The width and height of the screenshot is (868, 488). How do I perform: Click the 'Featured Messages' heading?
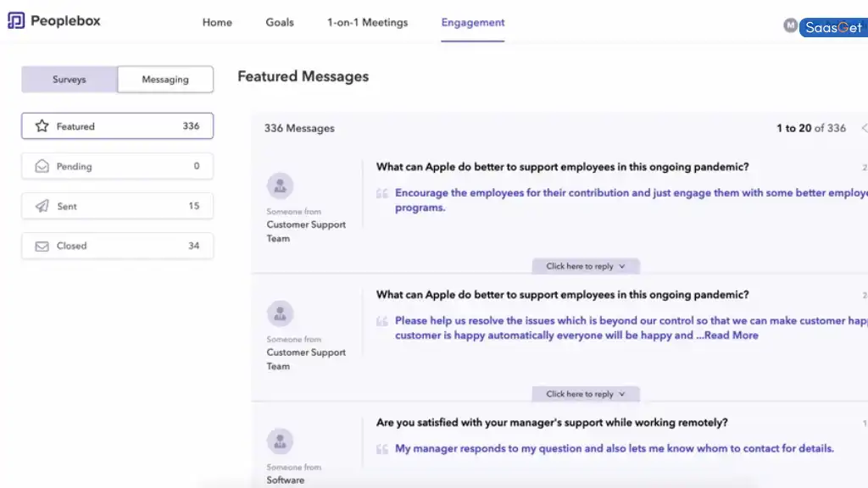click(x=303, y=76)
